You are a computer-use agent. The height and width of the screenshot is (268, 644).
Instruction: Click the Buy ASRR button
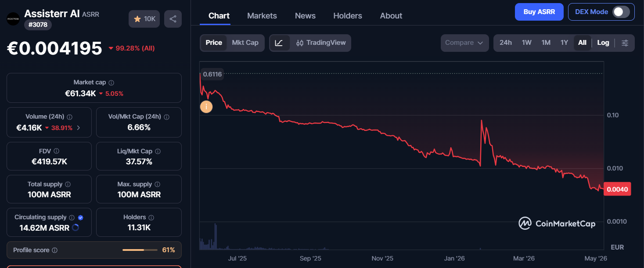[539, 12]
